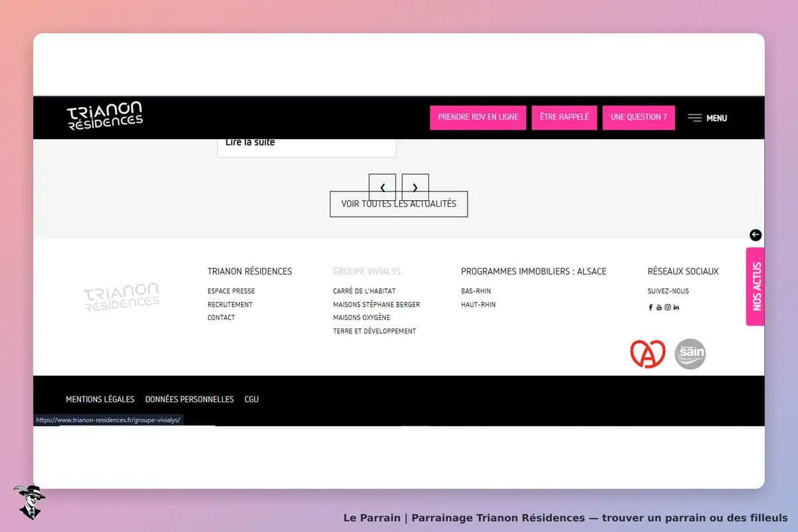
Task: Go to next news slide arrow
Action: click(415, 188)
